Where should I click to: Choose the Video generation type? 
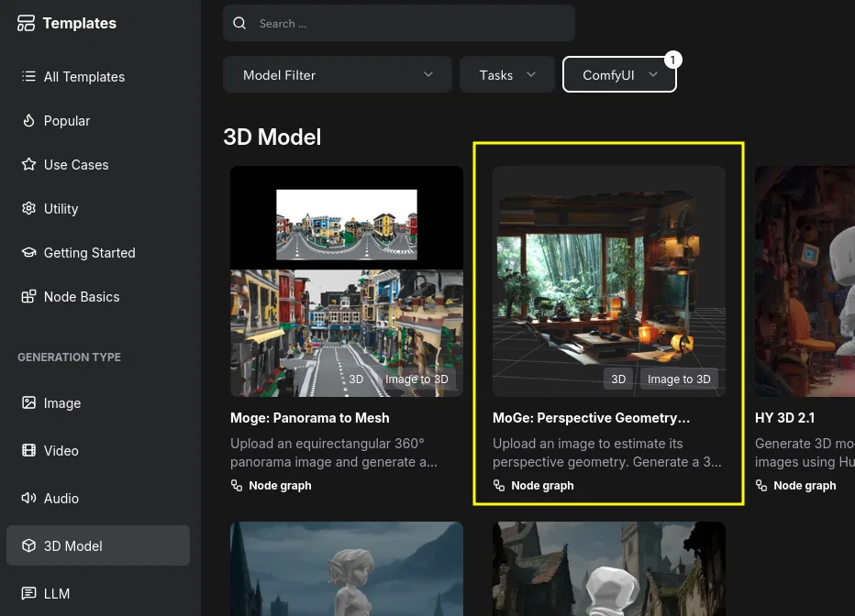[x=98, y=450]
